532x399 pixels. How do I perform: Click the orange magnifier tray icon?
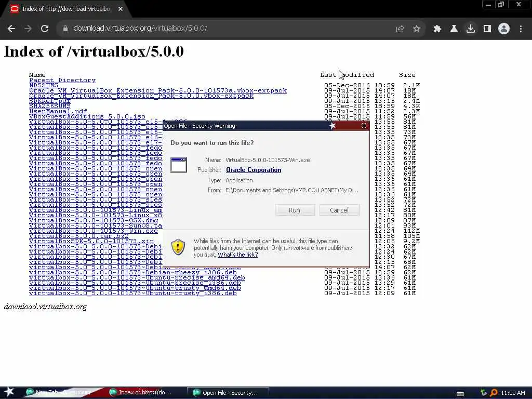(x=494, y=393)
